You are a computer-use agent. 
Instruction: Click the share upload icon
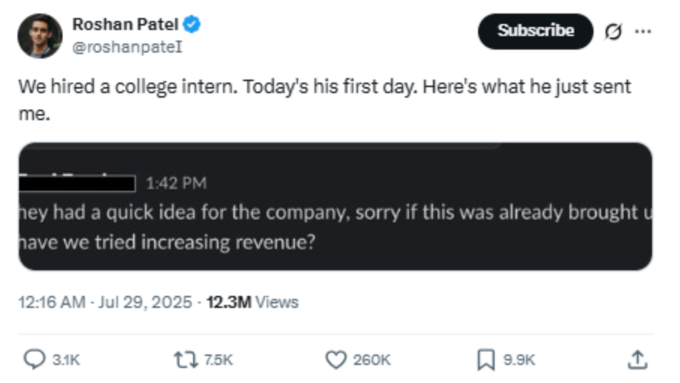coord(638,360)
